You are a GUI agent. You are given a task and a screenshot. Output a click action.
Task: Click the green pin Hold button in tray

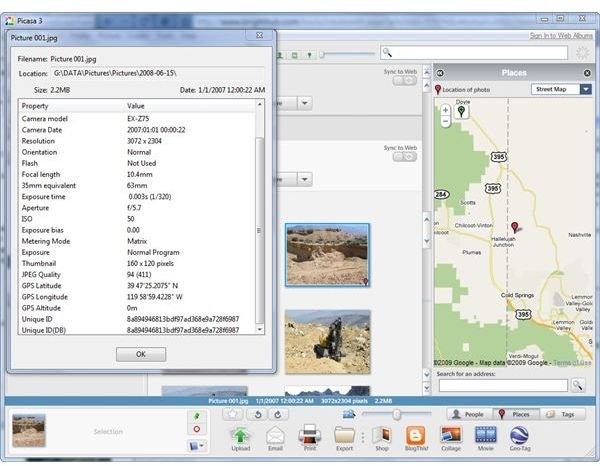197,416
